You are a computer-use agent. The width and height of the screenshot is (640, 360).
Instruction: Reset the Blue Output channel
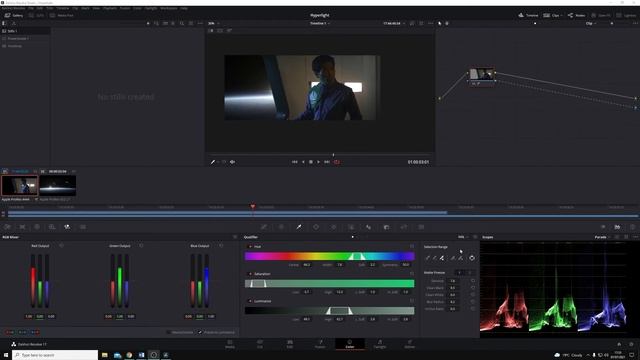tap(221, 246)
